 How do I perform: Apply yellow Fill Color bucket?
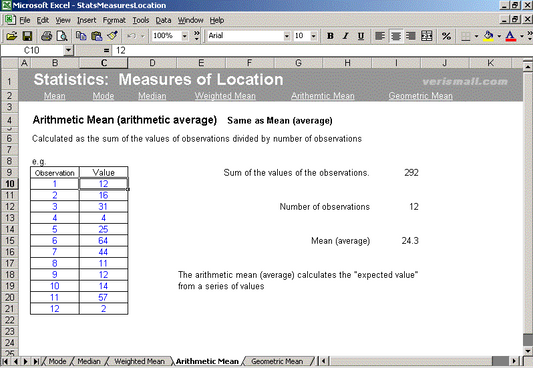(488, 36)
